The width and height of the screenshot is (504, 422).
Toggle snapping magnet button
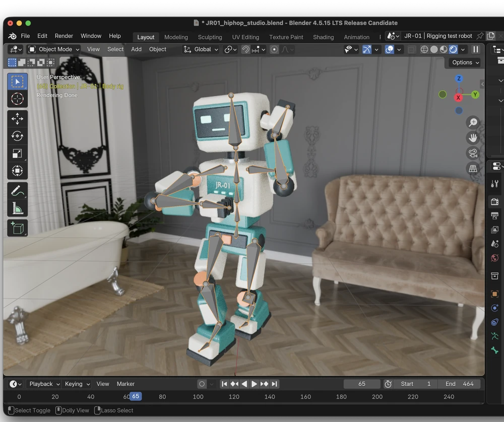pos(245,49)
